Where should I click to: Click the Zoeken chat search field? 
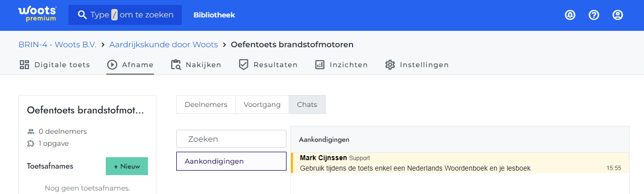(x=231, y=139)
